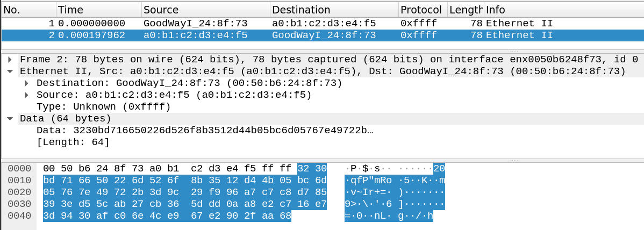Collapse the Data (64 bytes) section
Screen dimensions: 644x230
(10, 119)
